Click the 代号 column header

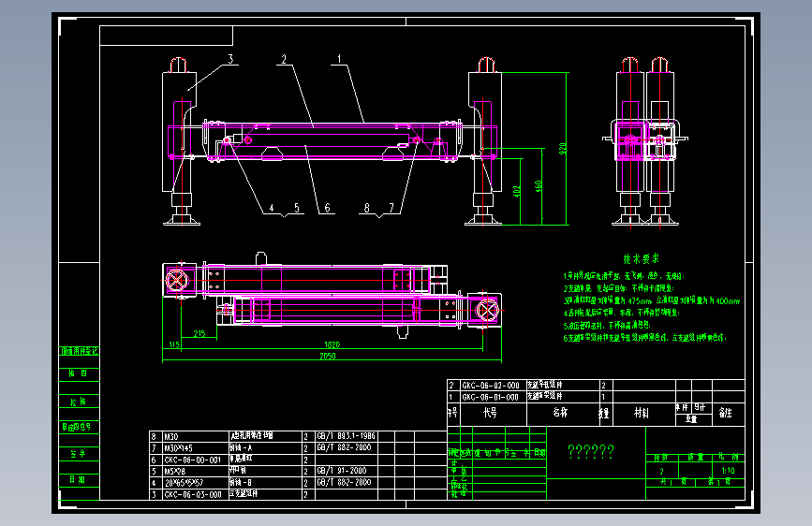click(491, 413)
